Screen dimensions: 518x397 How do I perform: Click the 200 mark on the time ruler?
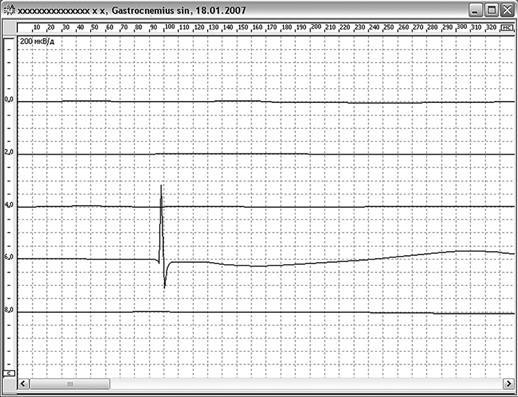[316, 27]
